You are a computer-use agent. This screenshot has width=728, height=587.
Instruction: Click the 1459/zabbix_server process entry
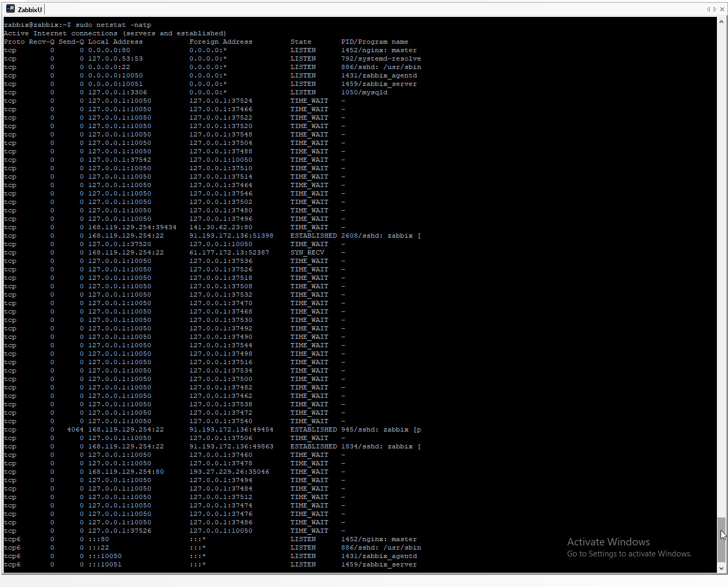379,83
